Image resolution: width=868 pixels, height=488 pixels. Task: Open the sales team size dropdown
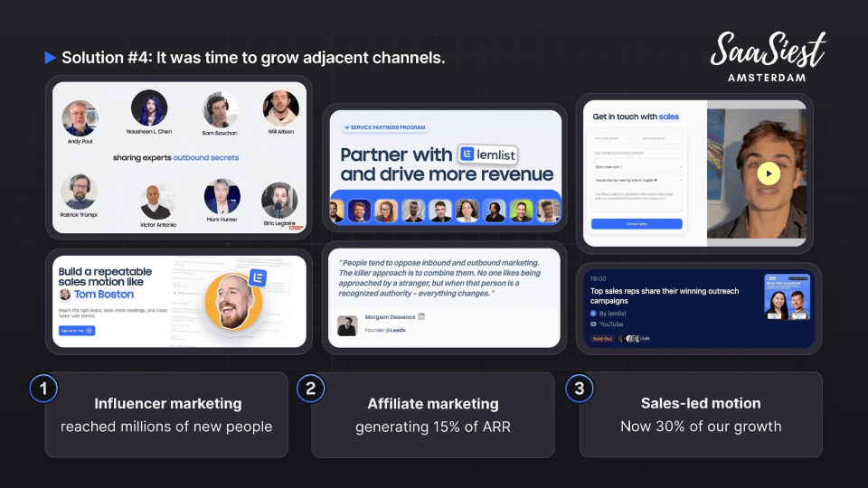coord(637,167)
